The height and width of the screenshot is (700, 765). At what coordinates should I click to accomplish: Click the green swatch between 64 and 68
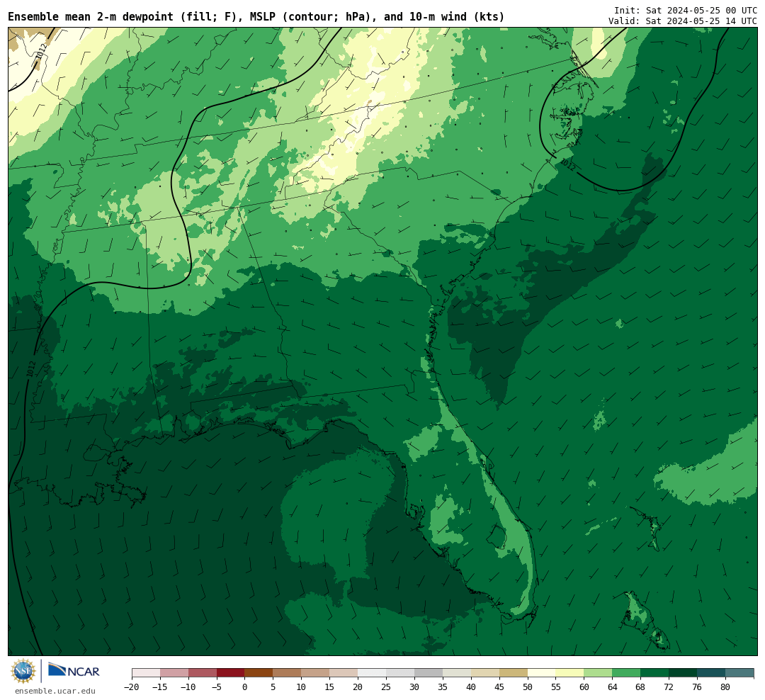point(627,673)
